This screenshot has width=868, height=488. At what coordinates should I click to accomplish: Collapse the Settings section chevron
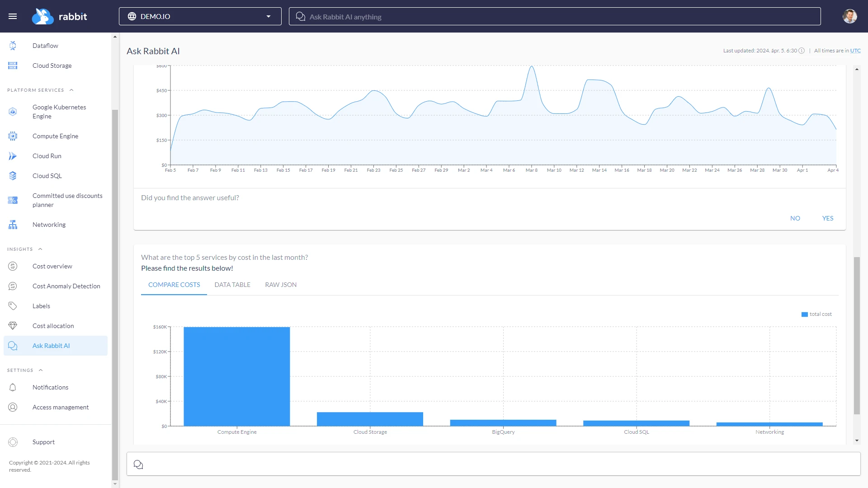coord(41,370)
